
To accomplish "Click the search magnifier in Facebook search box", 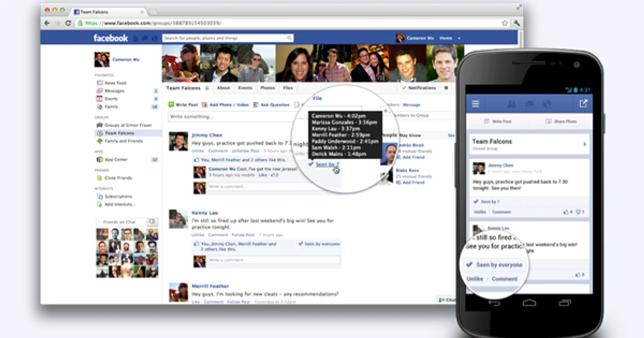I will 289,38.
